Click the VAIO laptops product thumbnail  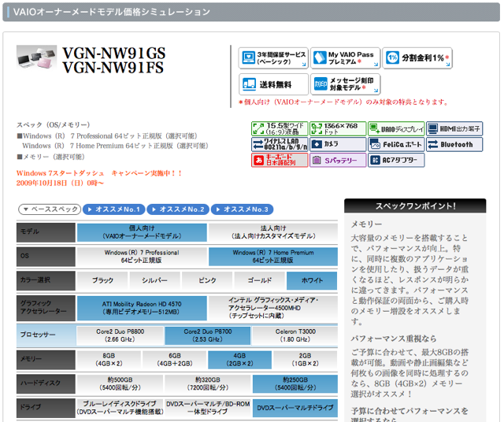click(x=36, y=57)
